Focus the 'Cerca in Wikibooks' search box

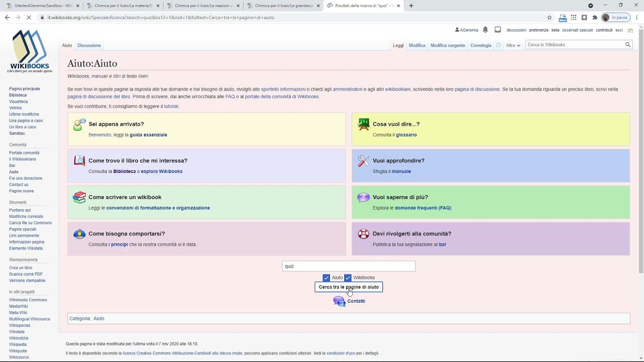point(574,45)
